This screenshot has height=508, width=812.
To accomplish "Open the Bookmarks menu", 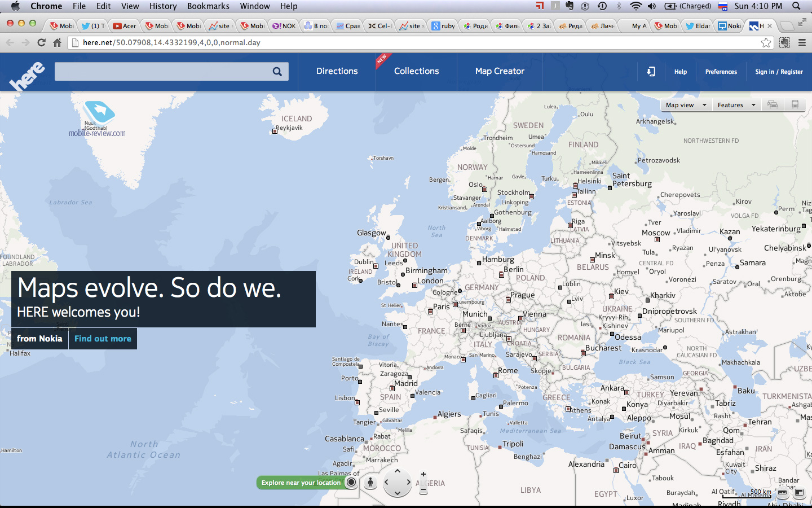I will 208,6.
